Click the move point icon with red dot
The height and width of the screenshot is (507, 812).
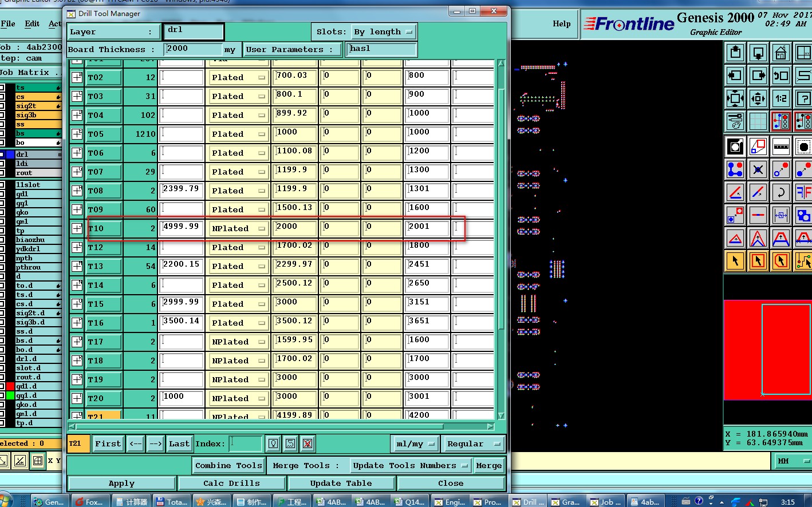(781, 169)
